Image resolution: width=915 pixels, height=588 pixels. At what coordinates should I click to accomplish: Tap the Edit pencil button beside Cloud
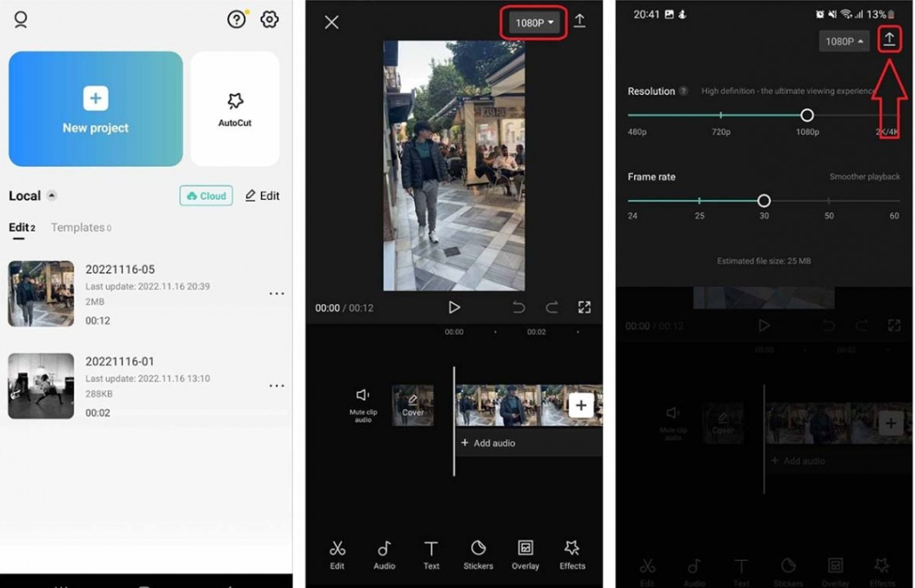[x=262, y=196]
